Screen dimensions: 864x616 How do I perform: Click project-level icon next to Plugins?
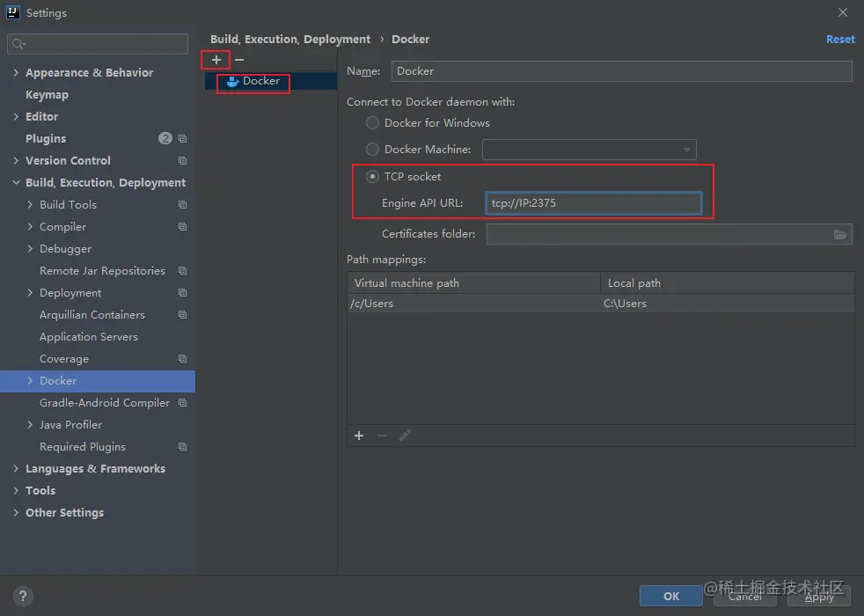click(x=182, y=139)
